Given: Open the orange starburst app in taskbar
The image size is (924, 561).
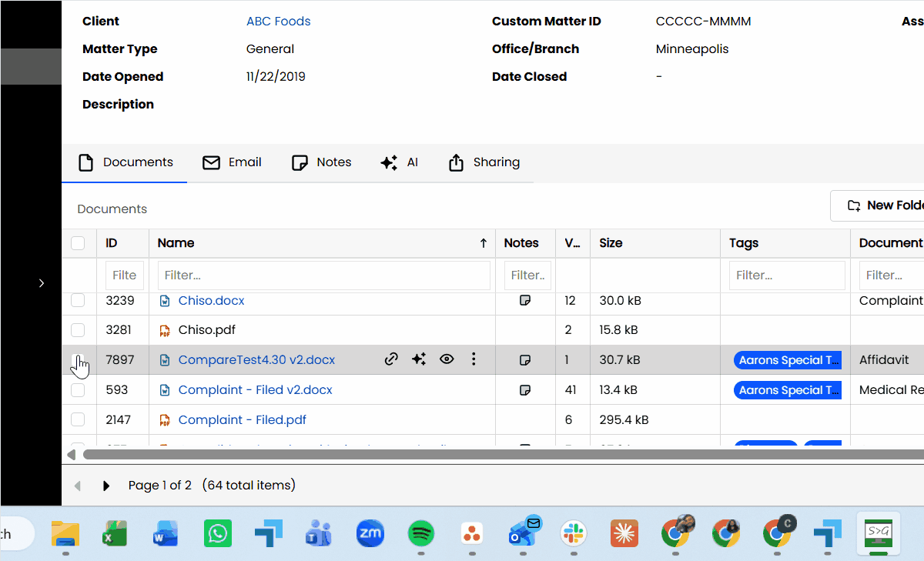Looking at the screenshot, I should click(624, 533).
